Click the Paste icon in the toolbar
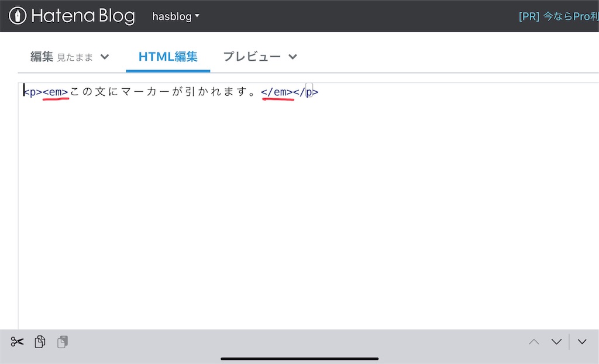Screen dimensions: 599x364 62,341
